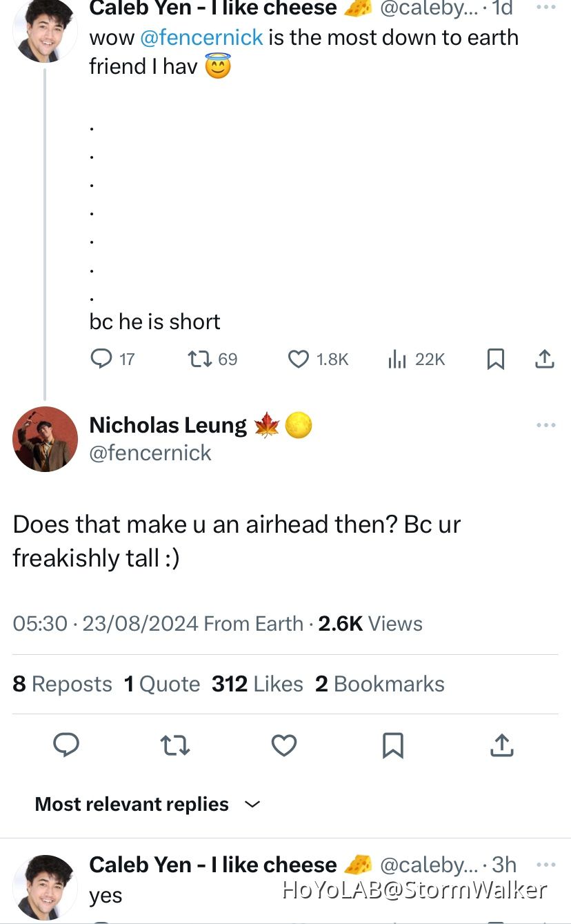Share Nicholas Leung's tweet
571x924 pixels.
click(x=502, y=745)
